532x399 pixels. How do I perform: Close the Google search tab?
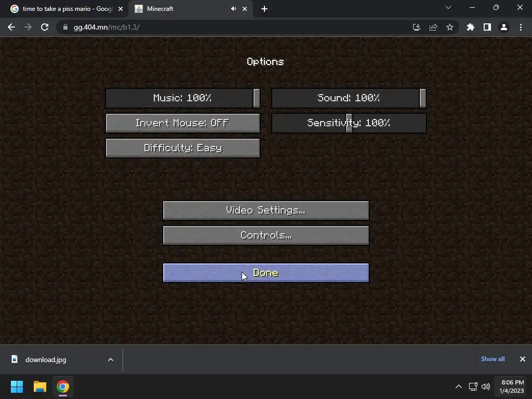point(121,9)
